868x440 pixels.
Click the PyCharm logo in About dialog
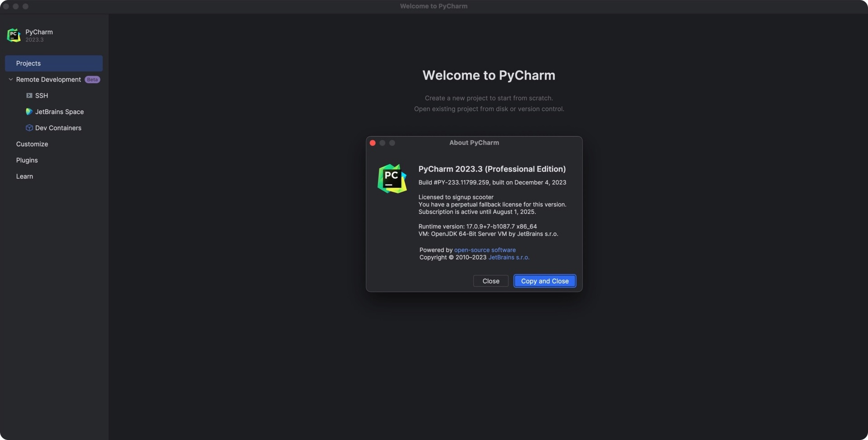coord(392,179)
